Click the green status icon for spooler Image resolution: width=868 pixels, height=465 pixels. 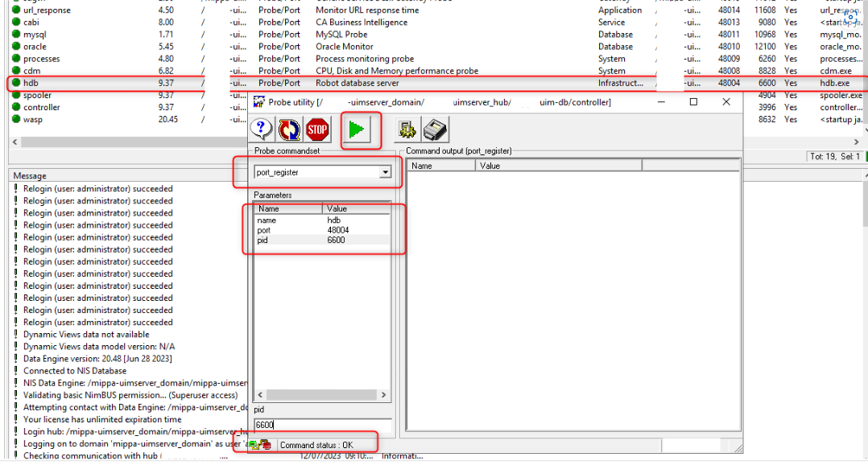pyautogui.click(x=16, y=95)
